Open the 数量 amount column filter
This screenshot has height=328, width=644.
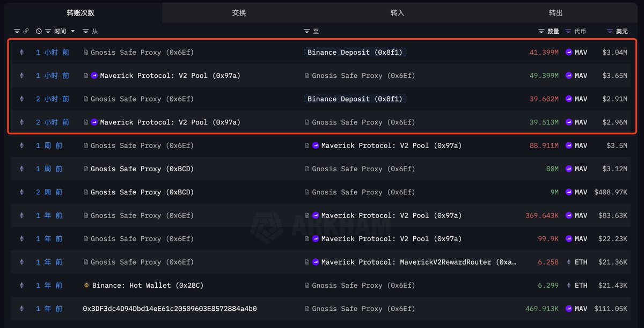point(542,32)
